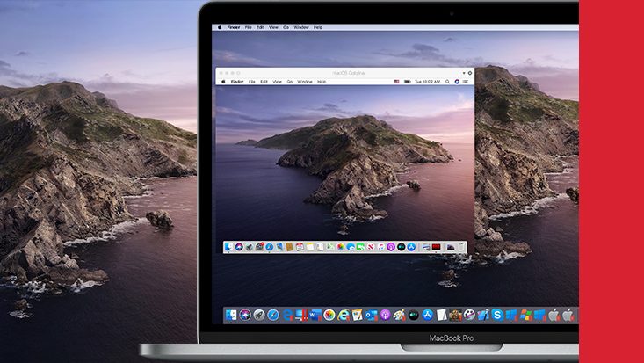
Task: Open Go menu in the MacBook's top menu bar
Action: point(286,27)
